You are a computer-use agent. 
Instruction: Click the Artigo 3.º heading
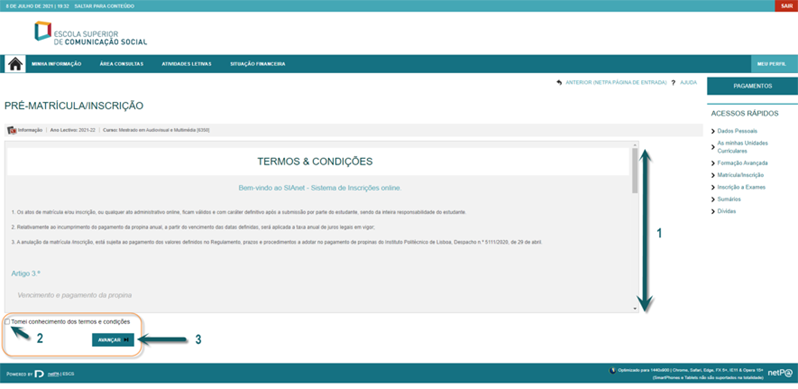(25, 274)
